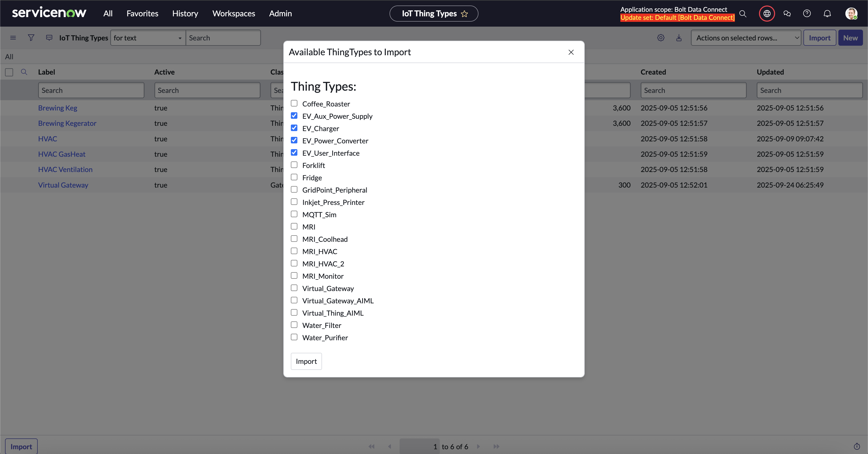Uncheck the EV_Power_Converter checkbox
This screenshot has height=454, width=868.
click(294, 140)
